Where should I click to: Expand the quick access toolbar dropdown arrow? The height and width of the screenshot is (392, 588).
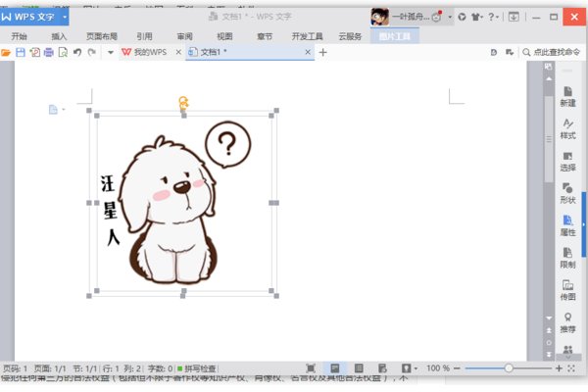point(110,52)
